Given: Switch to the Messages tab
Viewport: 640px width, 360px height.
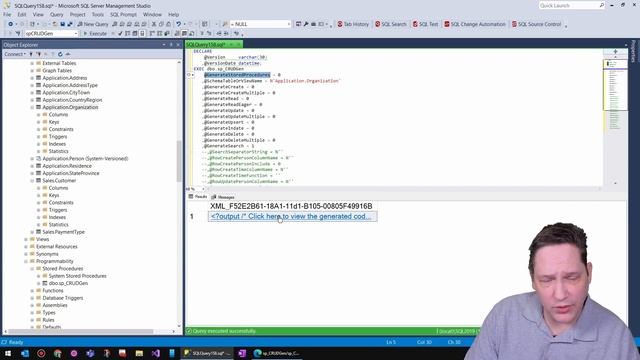Looking at the screenshot, I should (223, 197).
